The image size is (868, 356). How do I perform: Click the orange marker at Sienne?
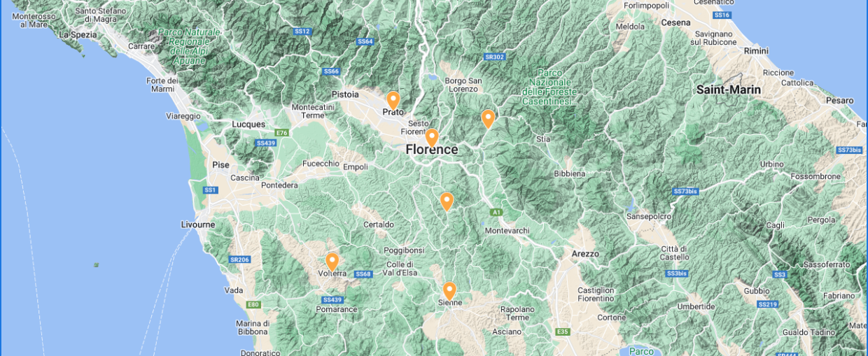coord(449,291)
